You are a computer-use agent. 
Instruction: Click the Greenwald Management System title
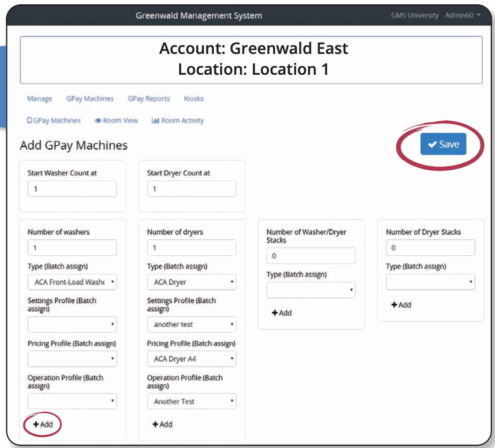[x=199, y=15]
